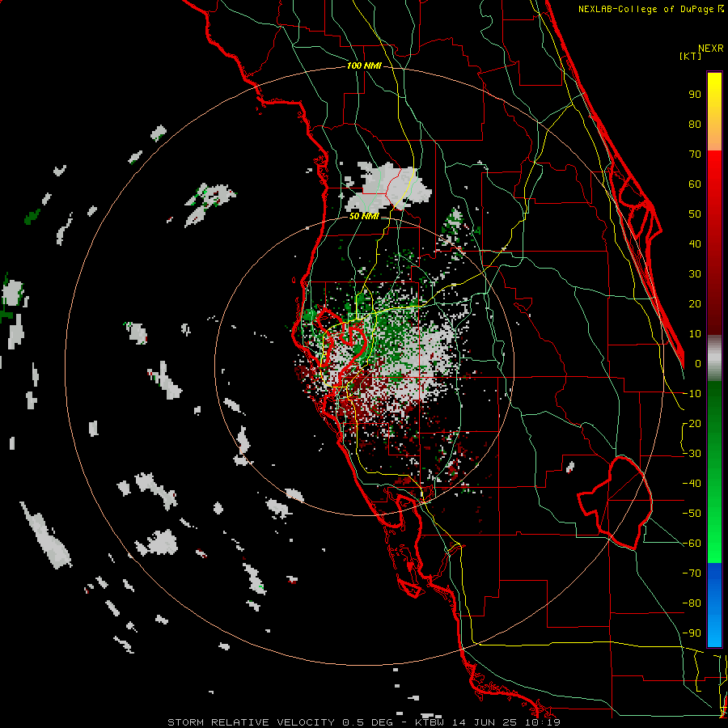The image size is (728, 728).
Task: Click the -80 value on the velocity scale
Action: coord(692,603)
